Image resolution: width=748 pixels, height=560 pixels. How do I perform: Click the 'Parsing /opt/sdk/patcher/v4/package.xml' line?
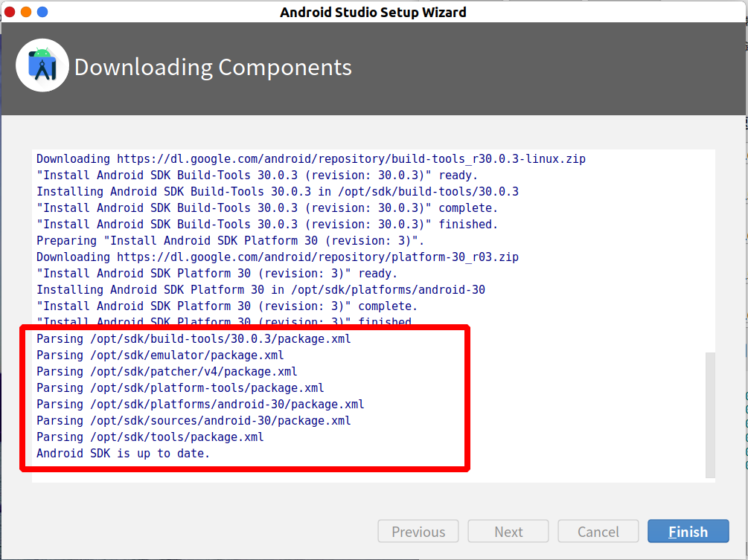click(x=167, y=371)
